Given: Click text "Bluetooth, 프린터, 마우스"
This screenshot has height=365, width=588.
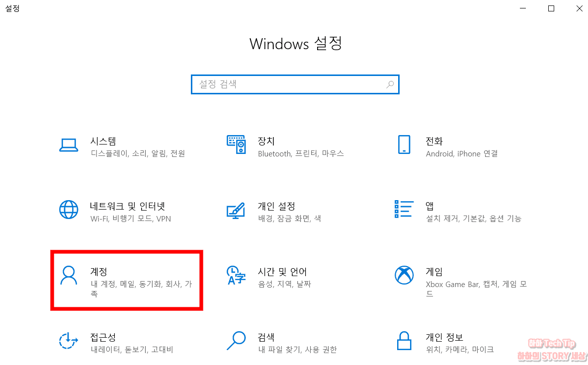Looking at the screenshot, I should coord(301,153).
